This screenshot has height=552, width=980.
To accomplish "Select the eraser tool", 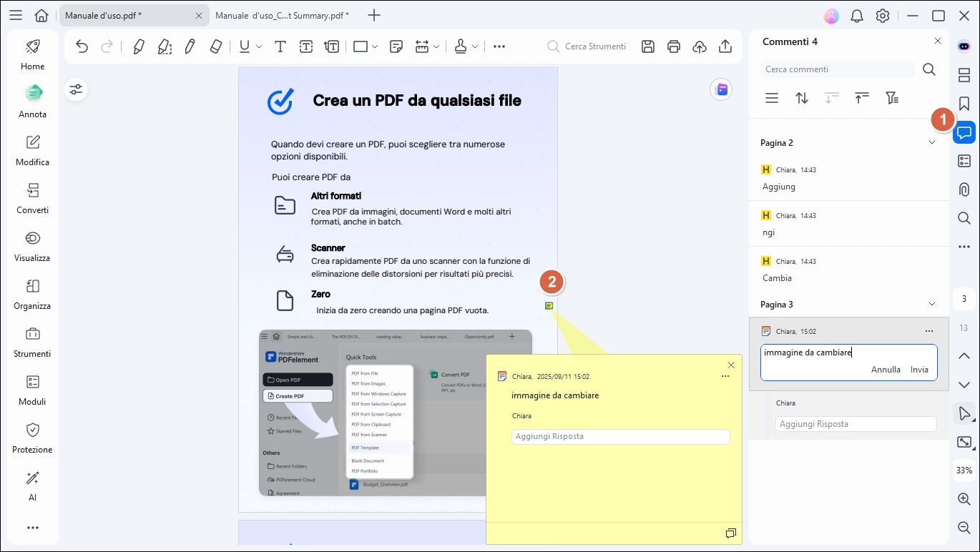I will point(216,46).
